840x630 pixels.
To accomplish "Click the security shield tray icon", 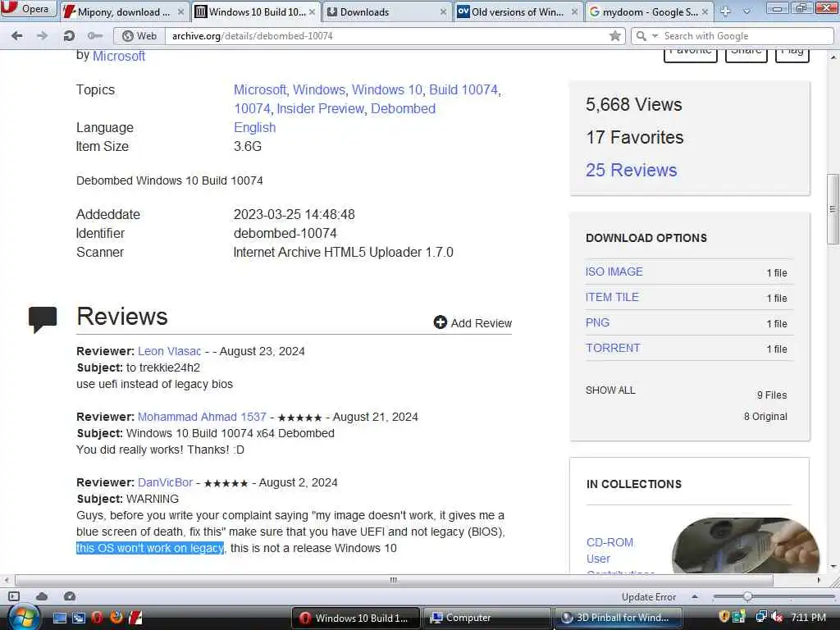I will 724,617.
